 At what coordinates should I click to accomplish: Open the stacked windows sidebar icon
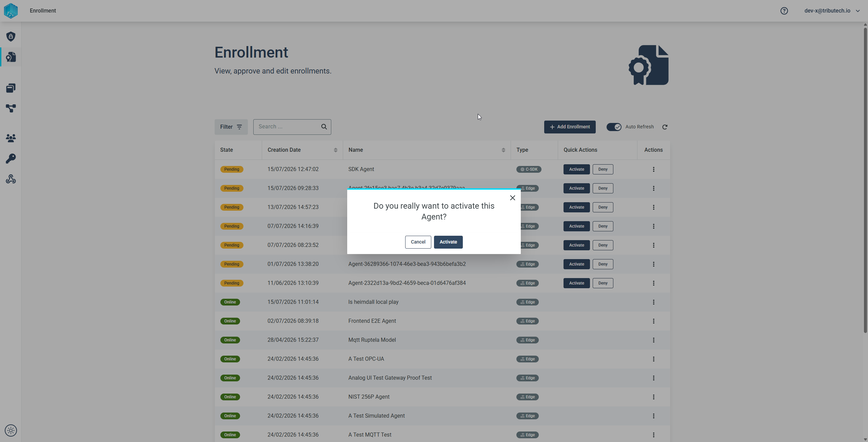coord(11,88)
